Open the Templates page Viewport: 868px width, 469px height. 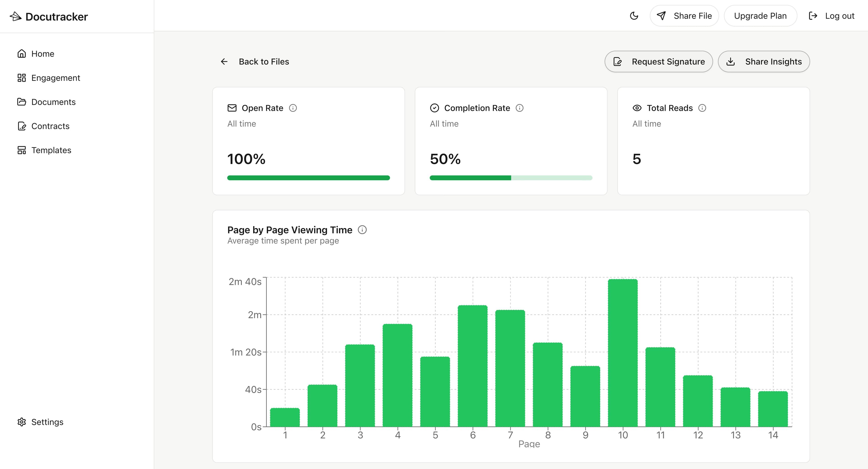point(51,150)
